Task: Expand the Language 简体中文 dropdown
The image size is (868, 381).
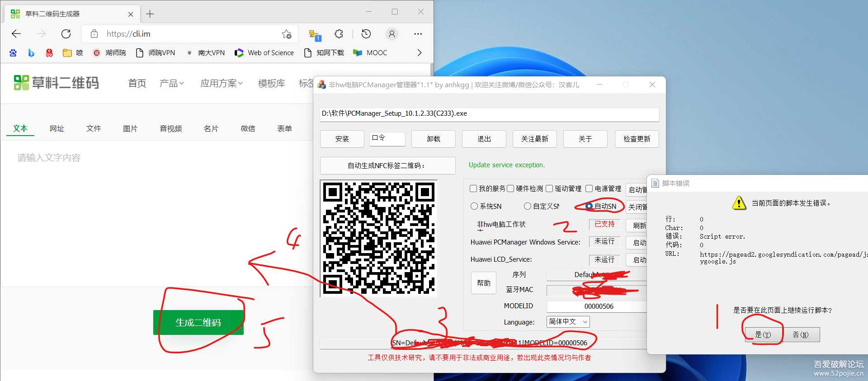Action: pos(568,322)
